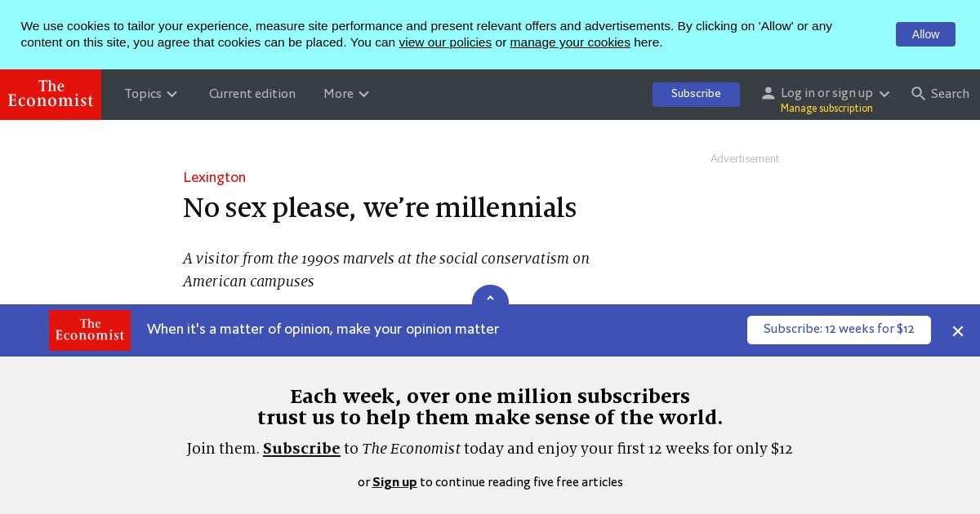Click the underlined Subscribe link in paywall
Viewport: 980px width, 514px height.
tap(301, 449)
